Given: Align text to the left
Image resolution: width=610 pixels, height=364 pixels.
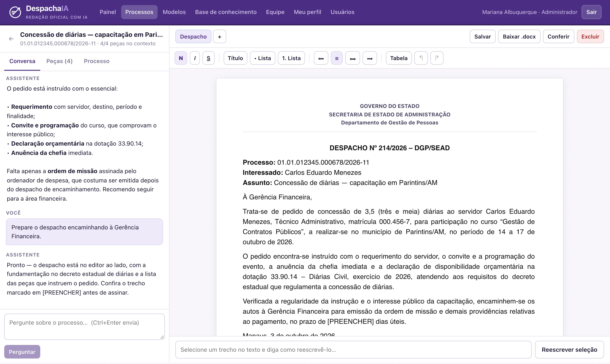Looking at the screenshot, I should pyautogui.click(x=321, y=58).
